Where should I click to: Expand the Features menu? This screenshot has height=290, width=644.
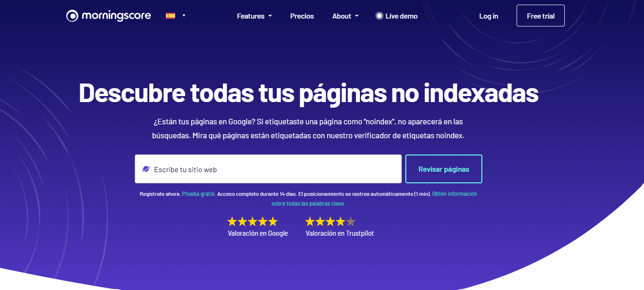click(x=254, y=16)
